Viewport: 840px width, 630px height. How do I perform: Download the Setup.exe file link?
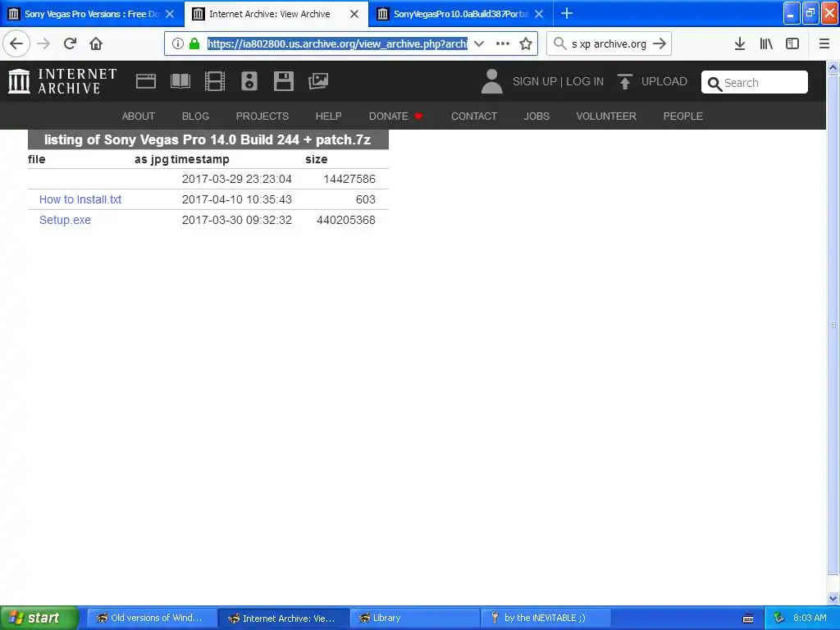(x=65, y=220)
